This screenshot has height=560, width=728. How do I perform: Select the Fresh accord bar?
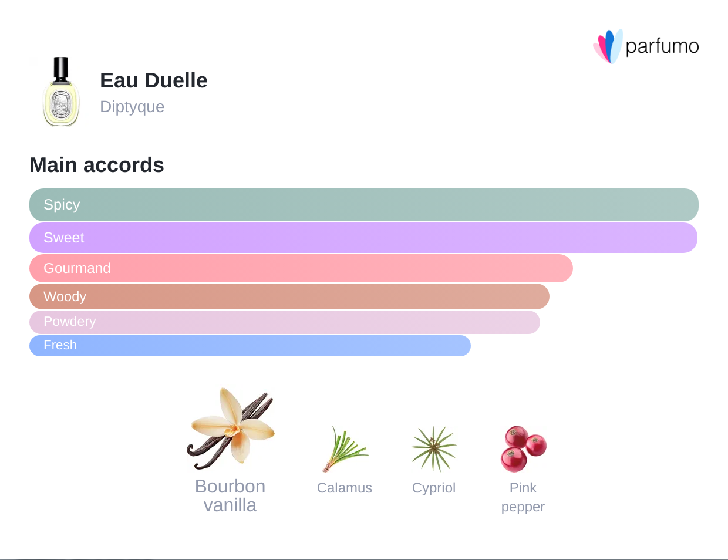pyautogui.click(x=250, y=345)
